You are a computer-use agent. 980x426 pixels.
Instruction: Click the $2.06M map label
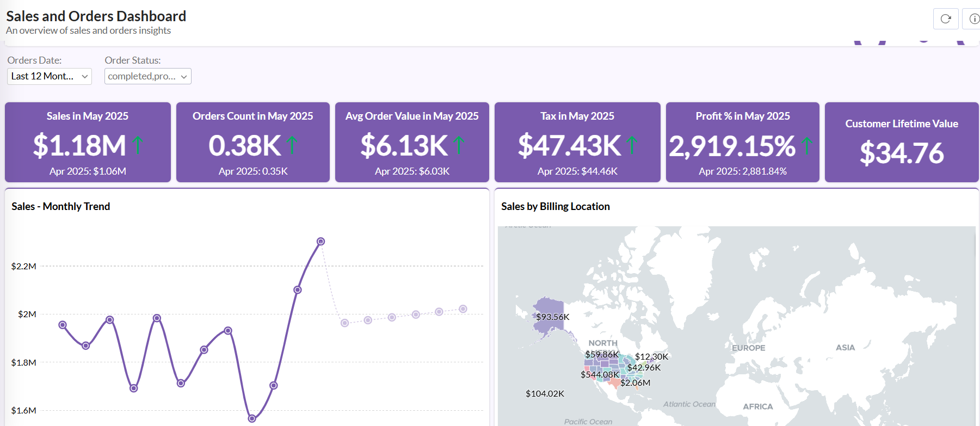click(635, 382)
